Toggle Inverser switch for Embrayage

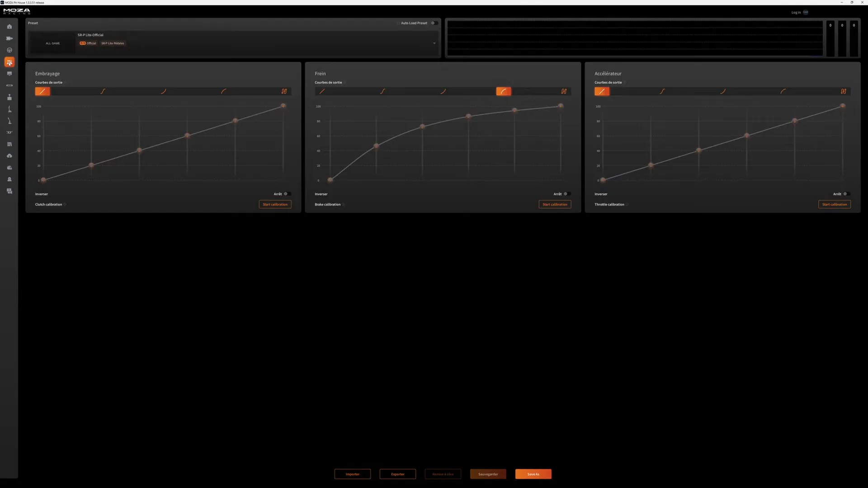coord(288,194)
